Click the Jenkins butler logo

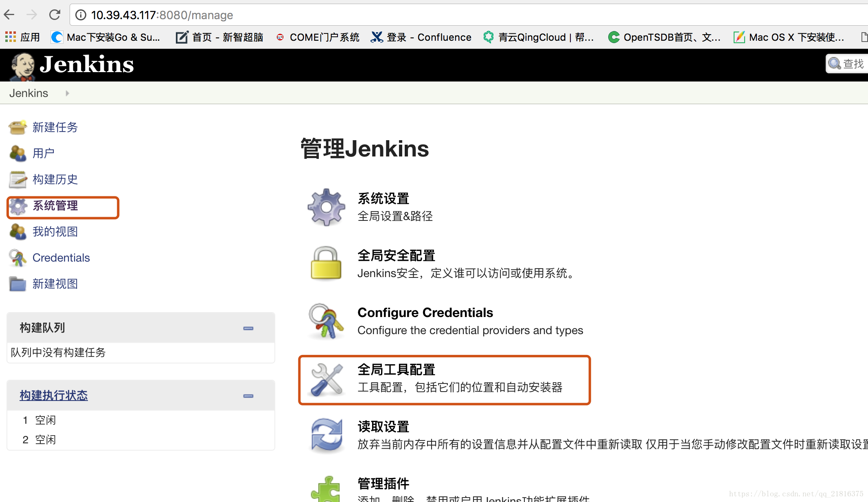point(22,66)
